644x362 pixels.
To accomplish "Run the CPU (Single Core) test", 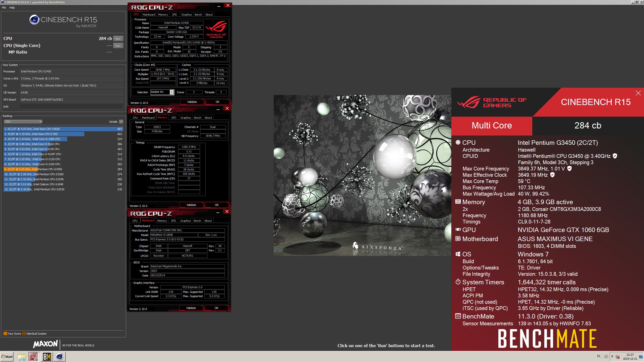I will [118, 46].
